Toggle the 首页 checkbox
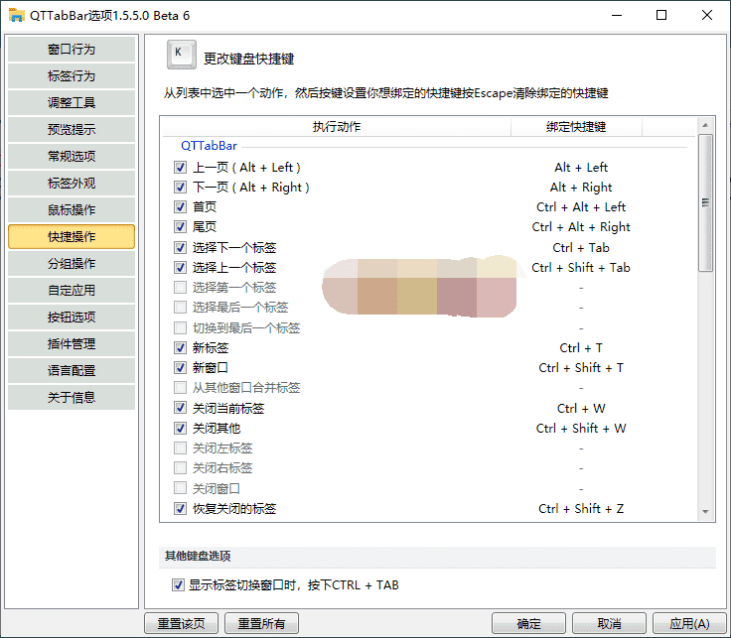Viewport: 731px width, 638px height. click(x=180, y=207)
